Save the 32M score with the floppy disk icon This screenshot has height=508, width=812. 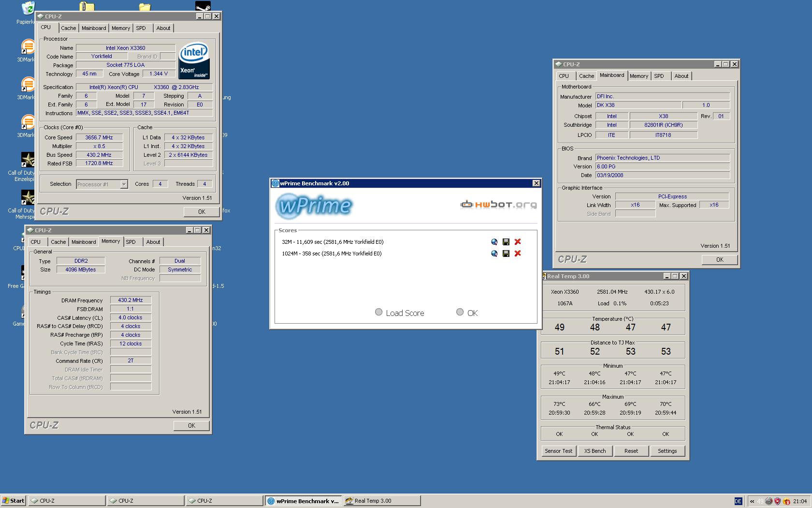pos(506,242)
